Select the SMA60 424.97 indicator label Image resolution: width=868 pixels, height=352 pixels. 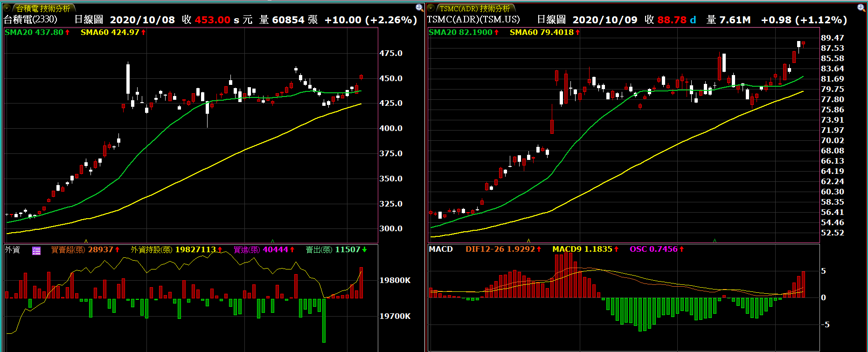113,32
